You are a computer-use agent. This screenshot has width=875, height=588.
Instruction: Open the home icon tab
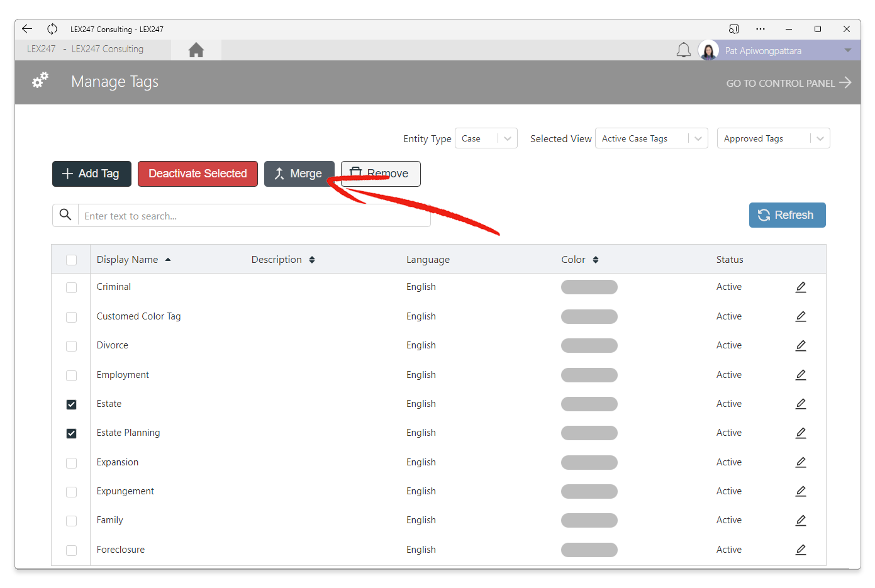[196, 50]
